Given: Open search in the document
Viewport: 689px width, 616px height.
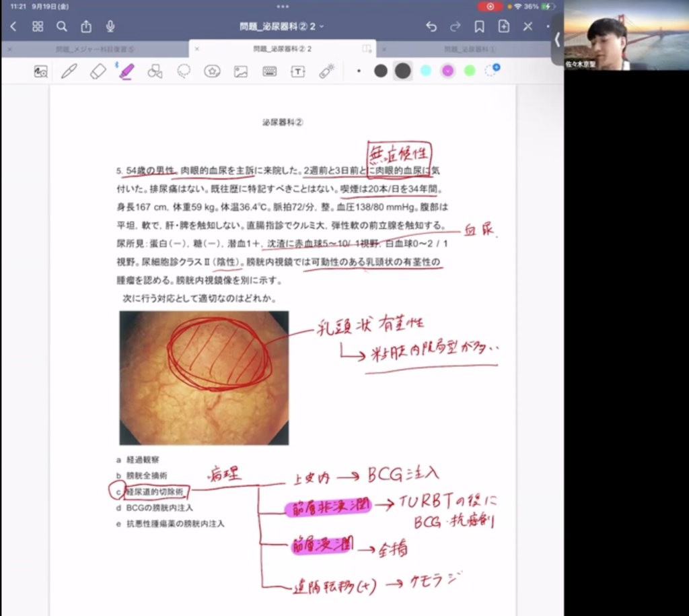Looking at the screenshot, I should [x=62, y=27].
